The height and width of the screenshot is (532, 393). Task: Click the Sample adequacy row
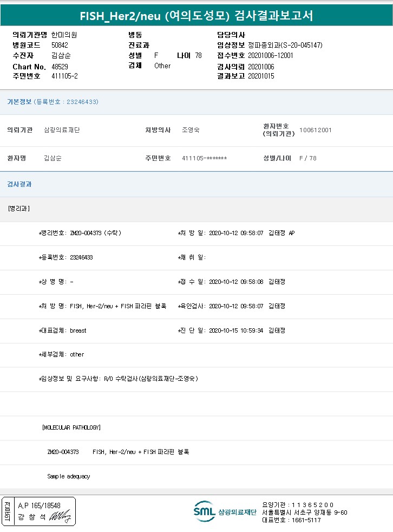[x=68, y=476]
